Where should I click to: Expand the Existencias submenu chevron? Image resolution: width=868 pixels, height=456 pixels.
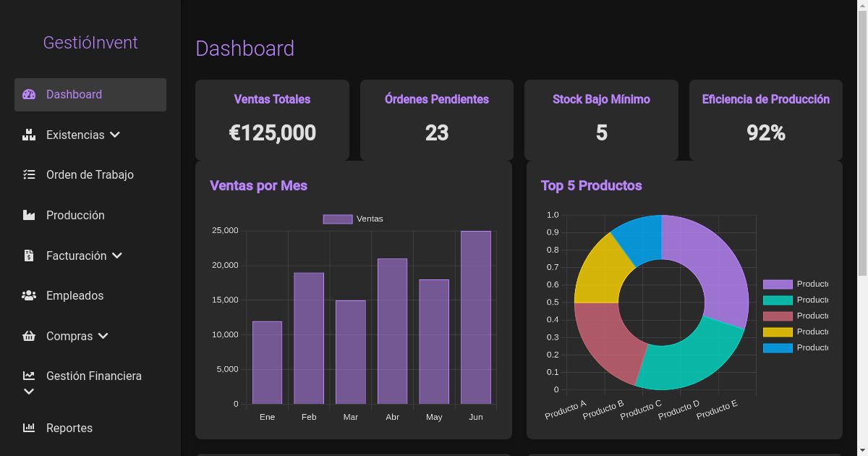[116, 135]
